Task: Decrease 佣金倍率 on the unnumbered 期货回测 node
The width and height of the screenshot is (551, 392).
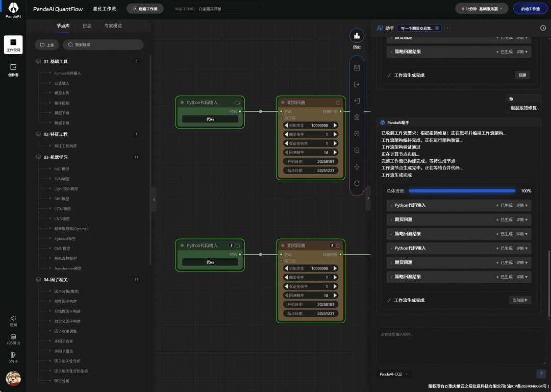Action: pos(286,134)
